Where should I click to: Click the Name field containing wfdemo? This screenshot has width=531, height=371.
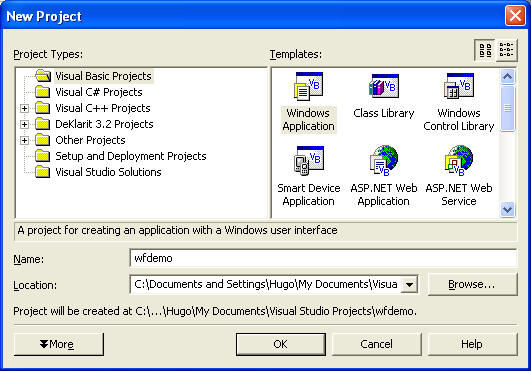click(323, 258)
